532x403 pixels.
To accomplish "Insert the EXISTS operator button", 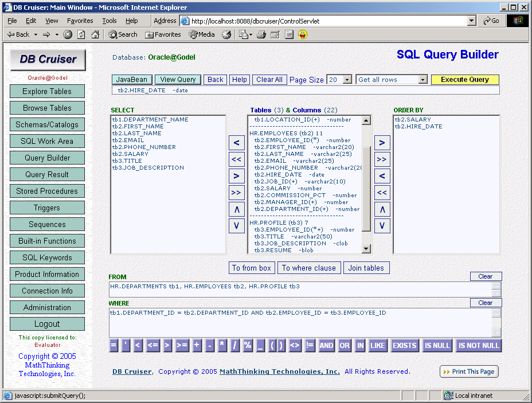I will click(x=404, y=346).
